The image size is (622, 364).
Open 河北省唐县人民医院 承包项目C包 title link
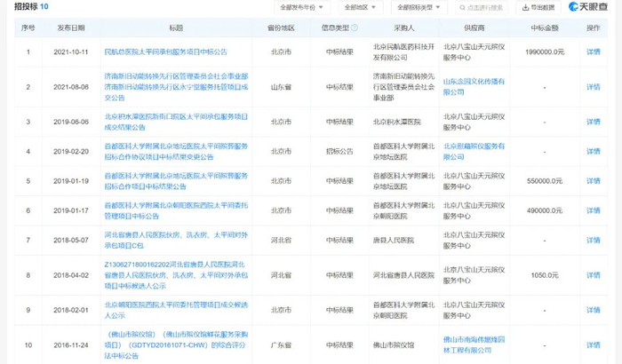coord(176,241)
